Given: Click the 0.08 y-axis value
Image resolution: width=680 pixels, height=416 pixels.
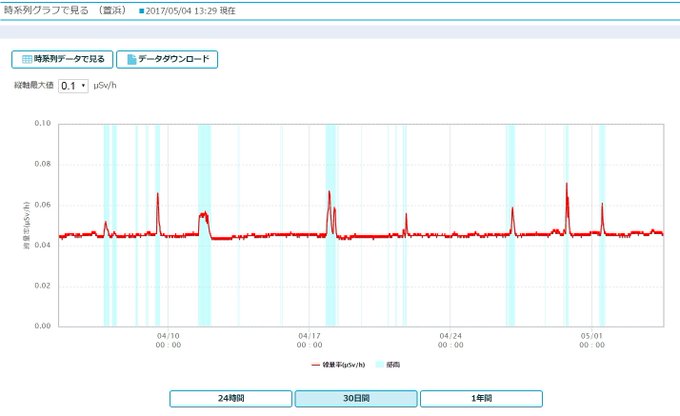Looking at the screenshot, I should 42,164.
